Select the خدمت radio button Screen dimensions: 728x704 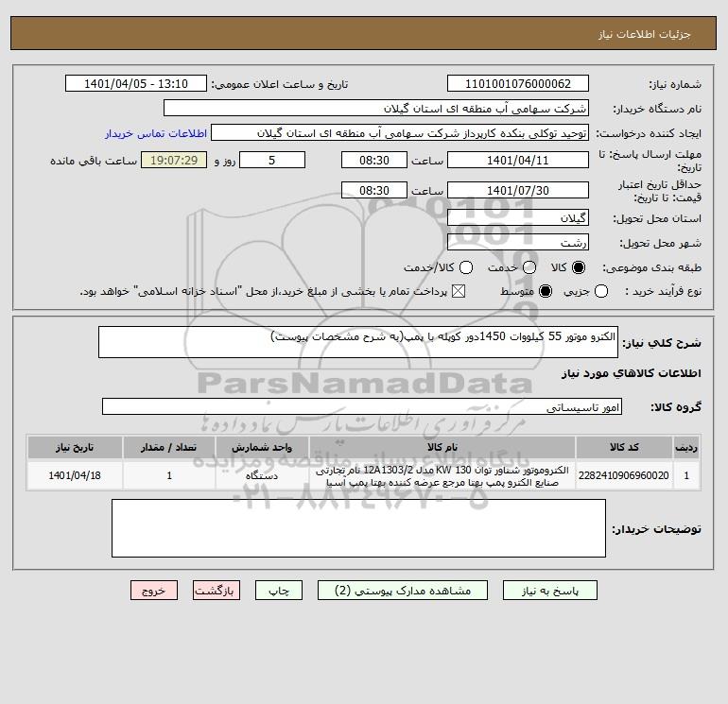[529, 267]
